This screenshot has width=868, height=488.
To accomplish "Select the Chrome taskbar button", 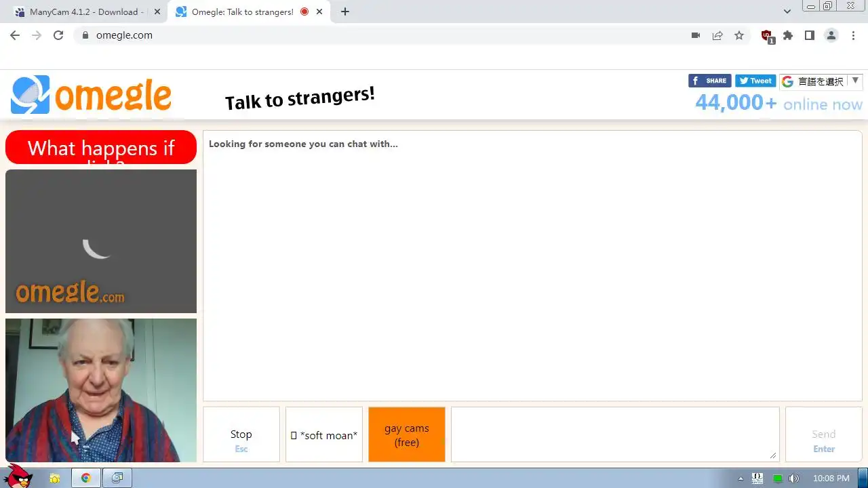I will [x=85, y=479].
